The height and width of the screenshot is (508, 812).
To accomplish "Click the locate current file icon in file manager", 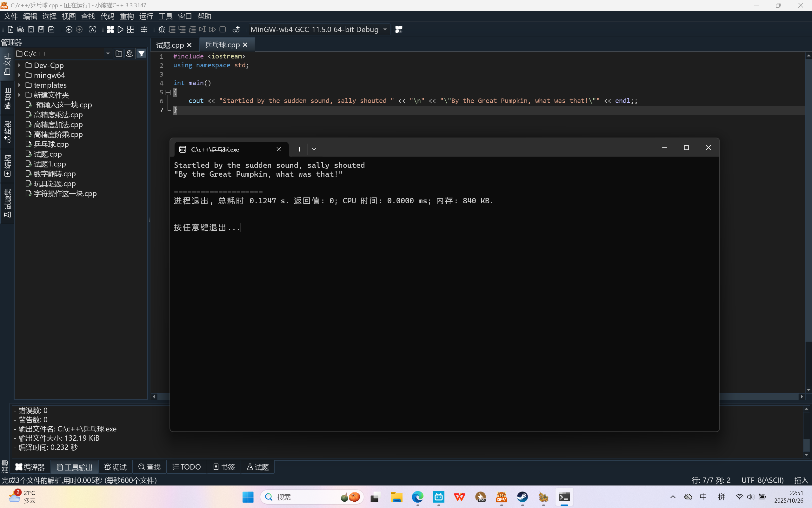I will [129, 53].
